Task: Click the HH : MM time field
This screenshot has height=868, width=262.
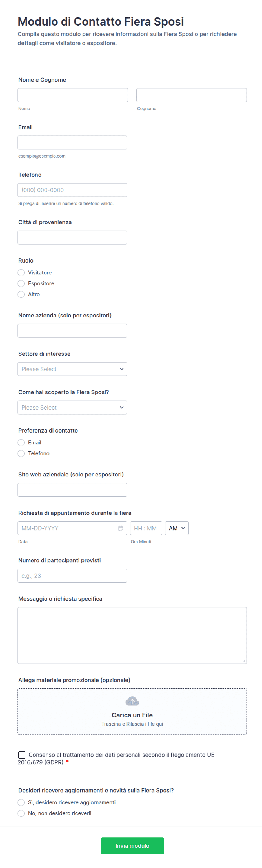Action: [x=146, y=528]
